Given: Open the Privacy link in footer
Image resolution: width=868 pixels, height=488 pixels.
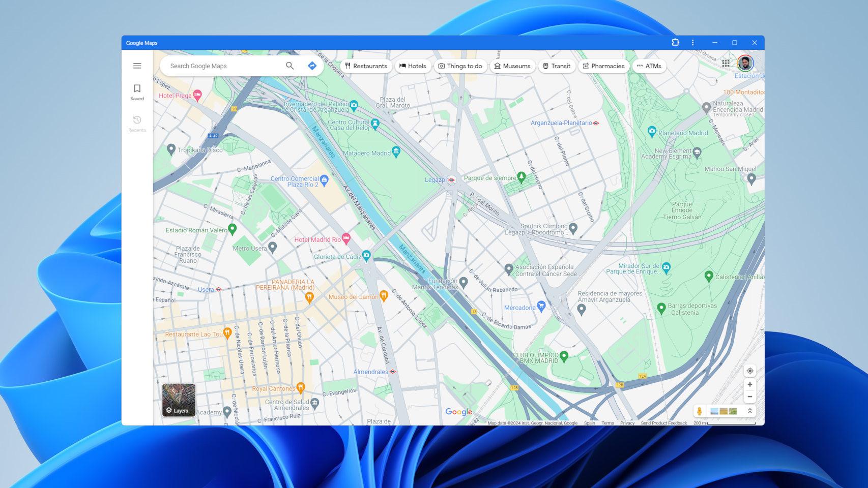Looking at the screenshot, I should pyautogui.click(x=627, y=423).
